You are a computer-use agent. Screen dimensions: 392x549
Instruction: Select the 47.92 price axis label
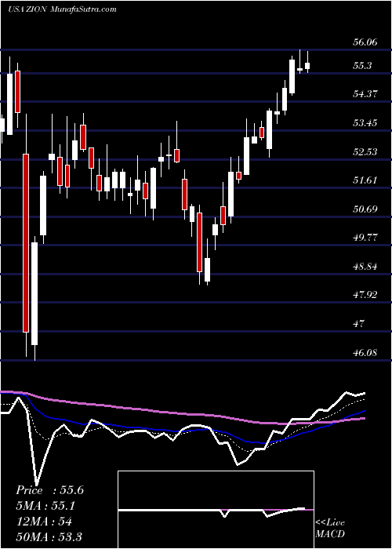(365, 295)
